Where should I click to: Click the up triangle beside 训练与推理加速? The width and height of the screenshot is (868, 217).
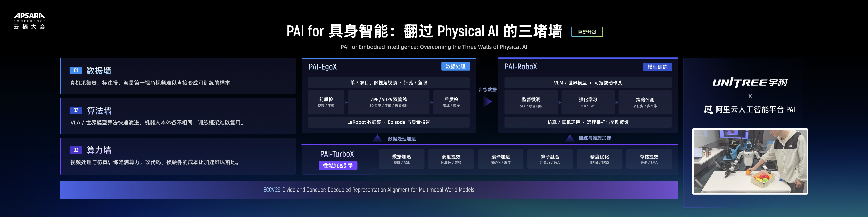(x=570, y=138)
